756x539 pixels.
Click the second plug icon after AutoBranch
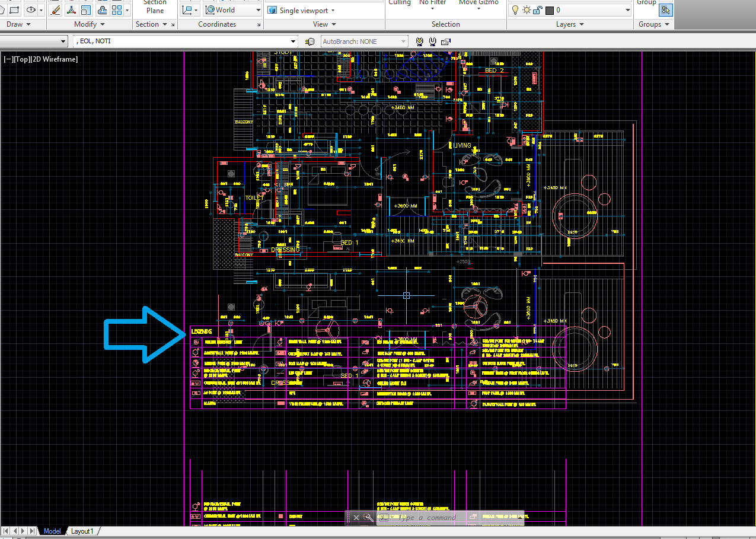point(432,42)
